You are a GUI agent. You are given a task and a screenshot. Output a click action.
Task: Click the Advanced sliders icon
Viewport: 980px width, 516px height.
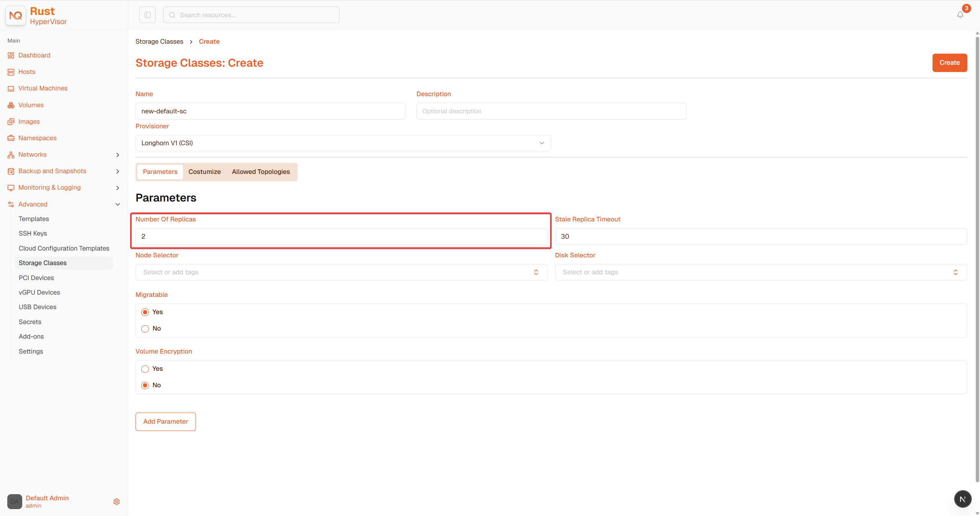click(11, 204)
